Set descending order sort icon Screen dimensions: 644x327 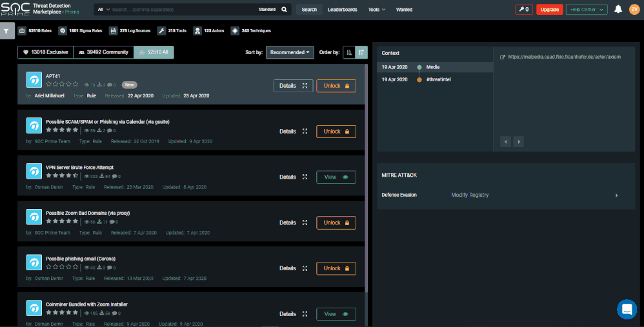point(361,52)
